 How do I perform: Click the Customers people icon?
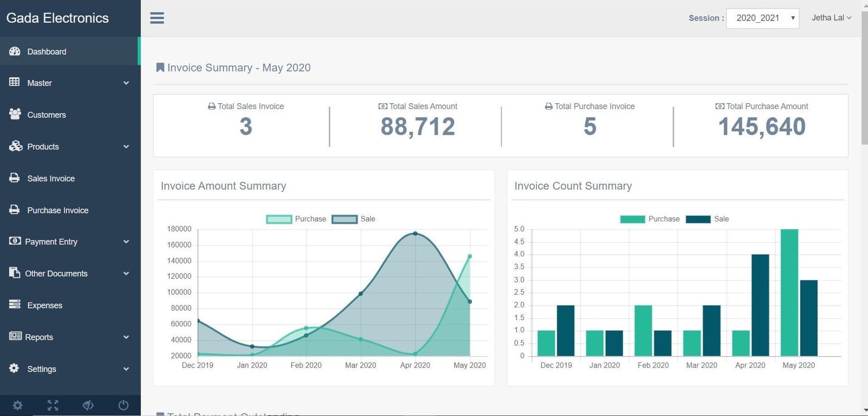[15, 114]
